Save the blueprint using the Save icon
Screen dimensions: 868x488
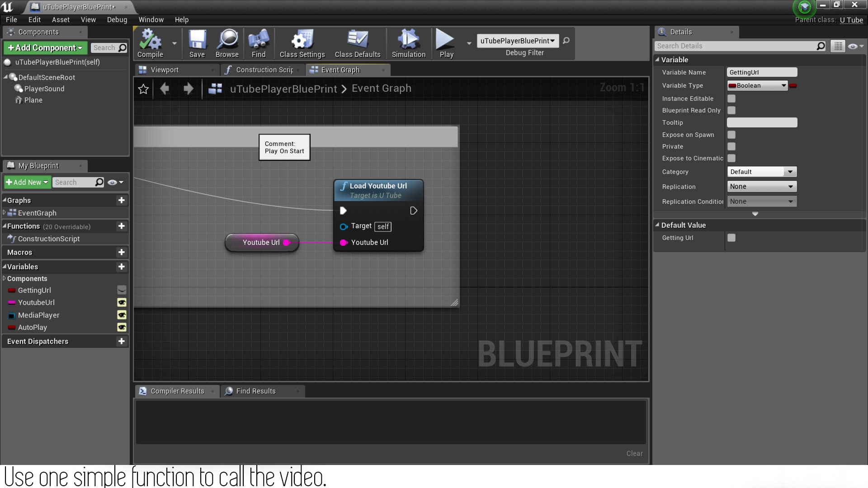tap(197, 43)
